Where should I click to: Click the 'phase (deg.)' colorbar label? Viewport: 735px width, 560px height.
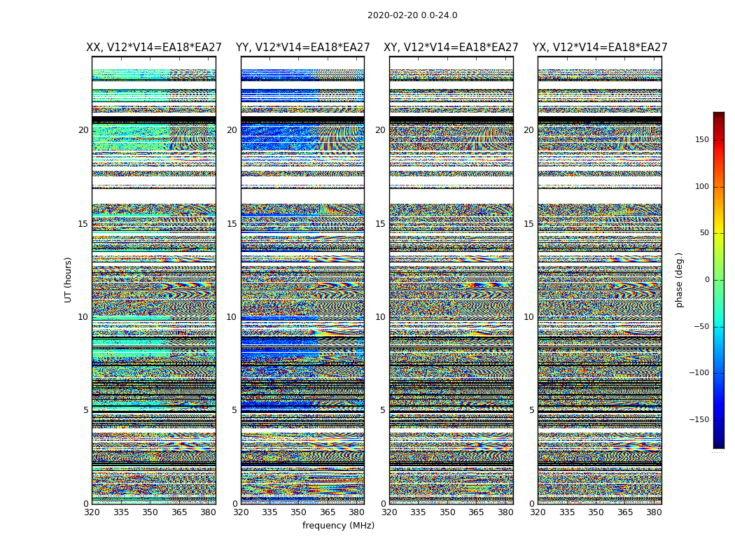pyautogui.click(x=679, y=280)
